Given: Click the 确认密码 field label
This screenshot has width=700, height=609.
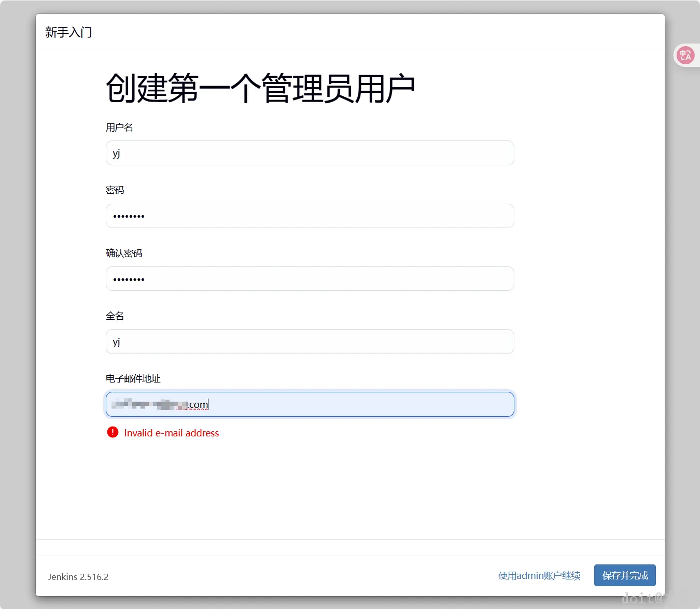Looking at the screenshot, I should (x=124, y=253).
